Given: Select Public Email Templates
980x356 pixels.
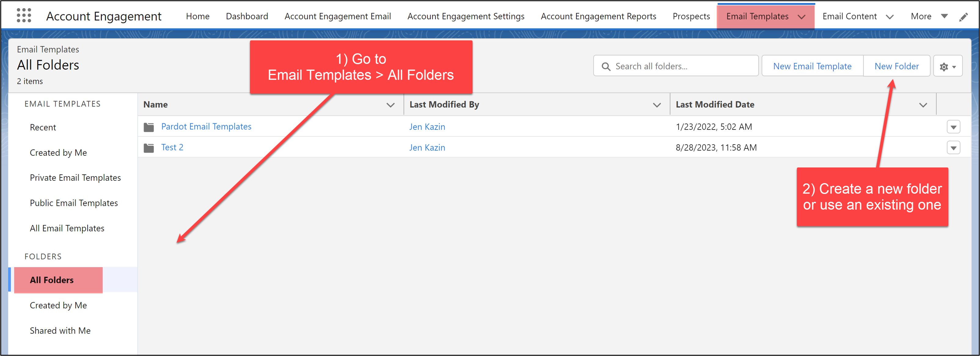Looking at the screenshot, I should point(74,203).
